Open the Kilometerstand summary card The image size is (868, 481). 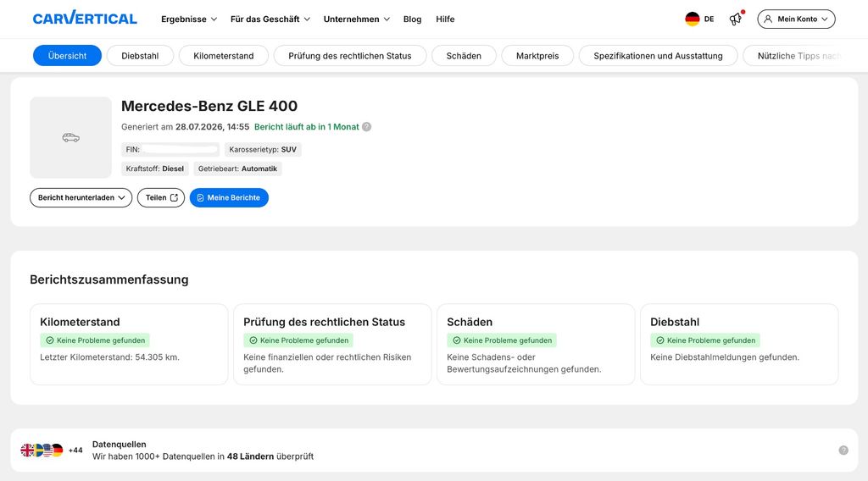tap(129, 344)
